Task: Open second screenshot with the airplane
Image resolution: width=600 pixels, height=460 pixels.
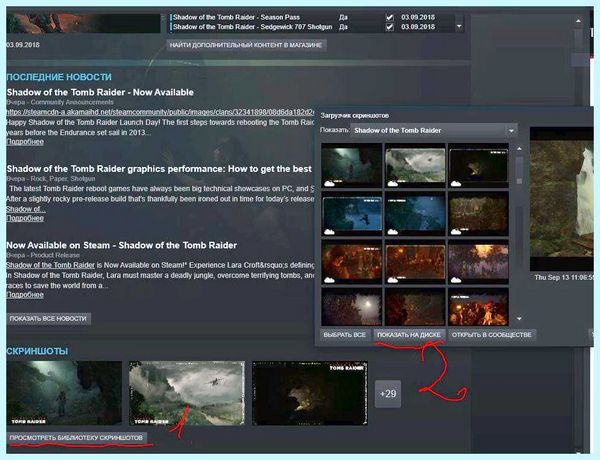Action: 186,393
